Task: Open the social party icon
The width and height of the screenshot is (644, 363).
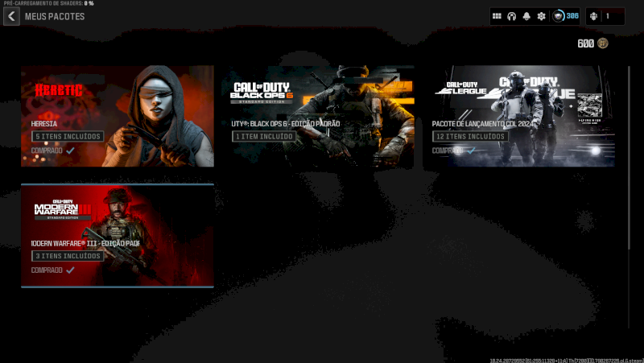Action: tap(593, 16)
